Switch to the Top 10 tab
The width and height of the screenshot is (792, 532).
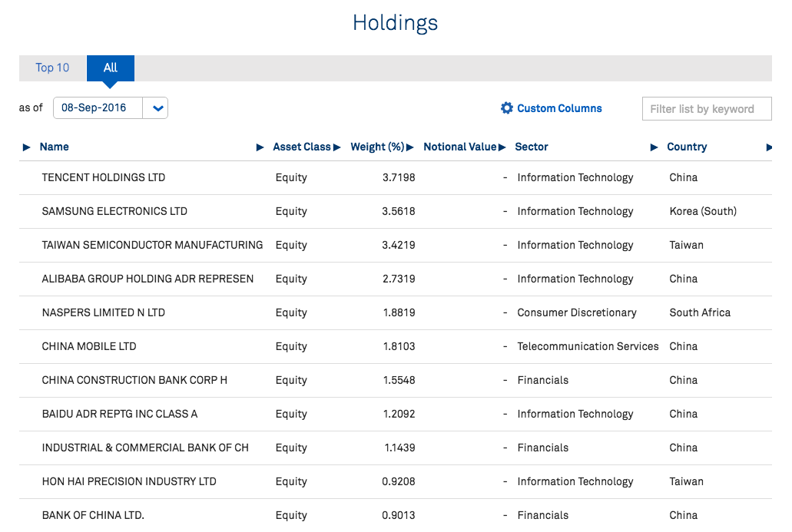[x=52, y=68]
